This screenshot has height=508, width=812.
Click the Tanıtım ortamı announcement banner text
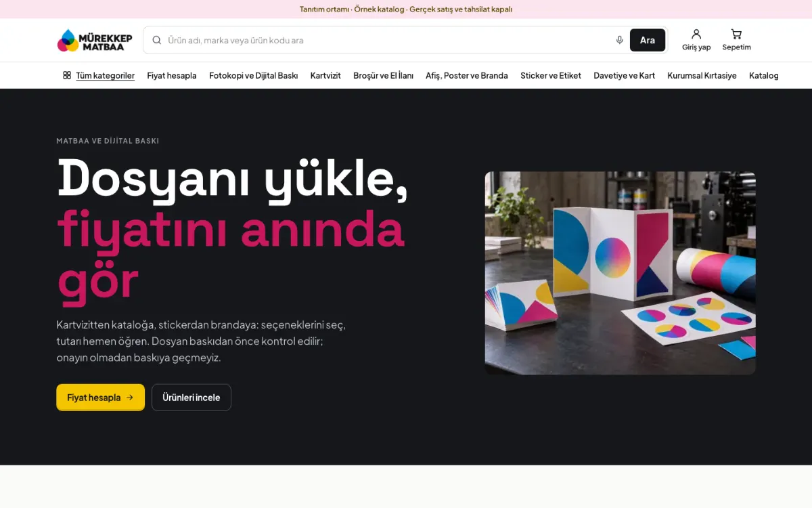click(x=406, y=9)
